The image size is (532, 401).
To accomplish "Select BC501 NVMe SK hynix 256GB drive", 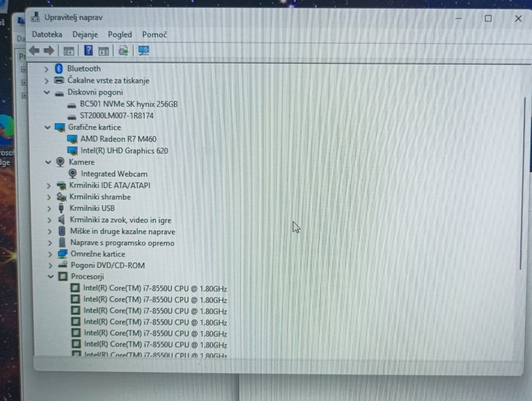I will (x=128, y=104).
